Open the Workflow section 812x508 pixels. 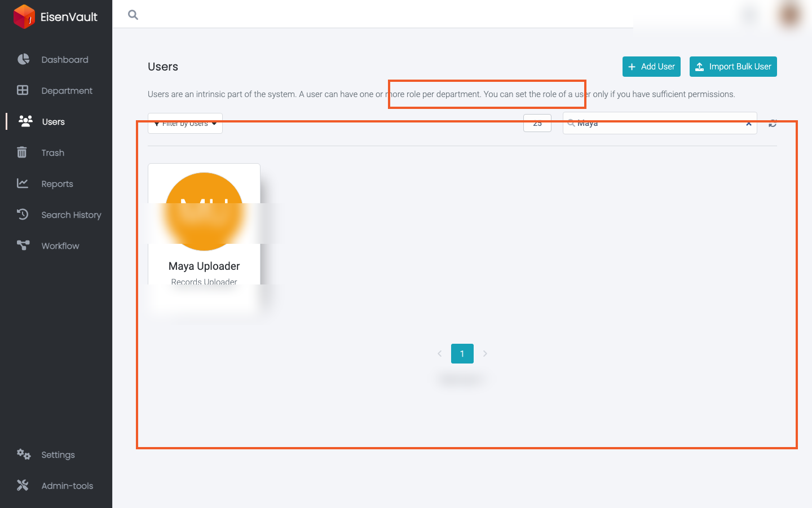pos(60,246)
